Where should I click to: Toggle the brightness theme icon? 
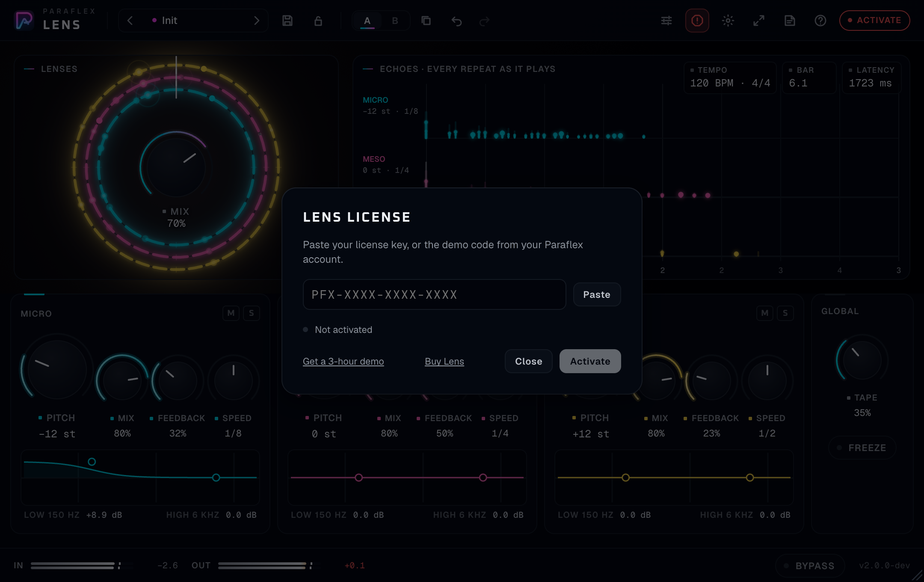(728, 21)
